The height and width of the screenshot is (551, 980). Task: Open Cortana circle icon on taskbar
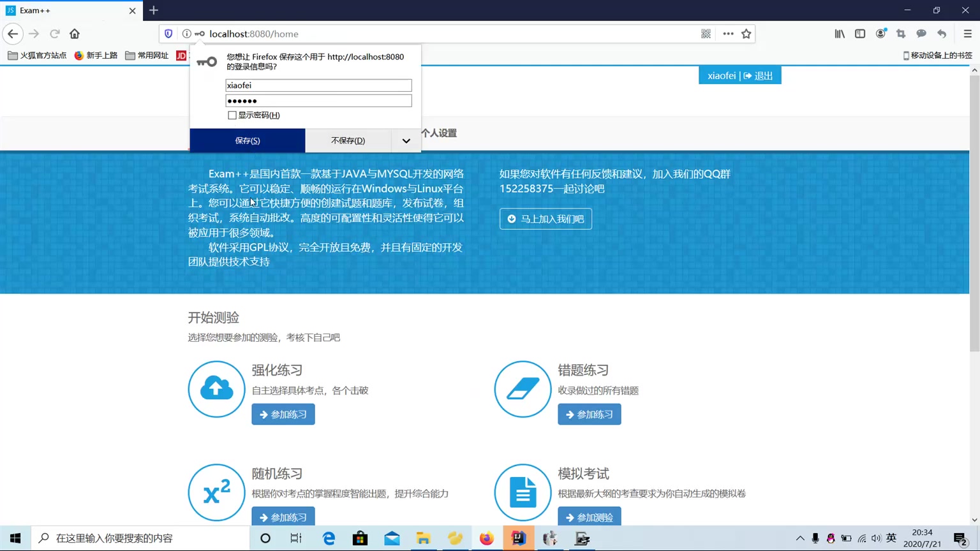pyautogui.click(x=265, y=538)
